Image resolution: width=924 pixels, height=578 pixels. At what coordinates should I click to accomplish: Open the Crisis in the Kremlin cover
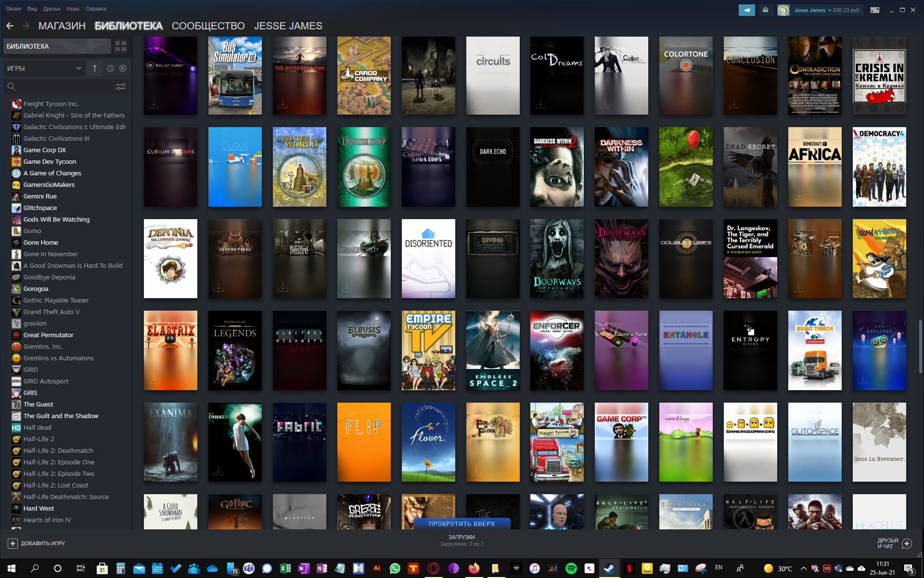pos(879,76)
